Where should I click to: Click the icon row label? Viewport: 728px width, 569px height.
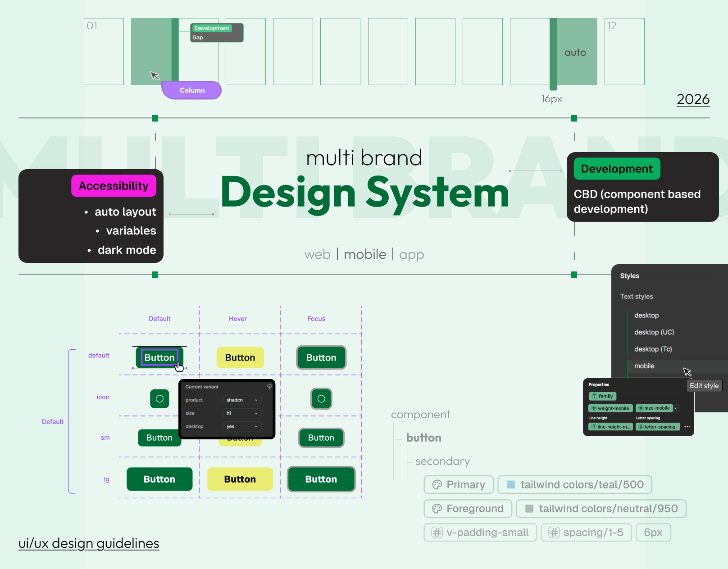click(103, 397)
